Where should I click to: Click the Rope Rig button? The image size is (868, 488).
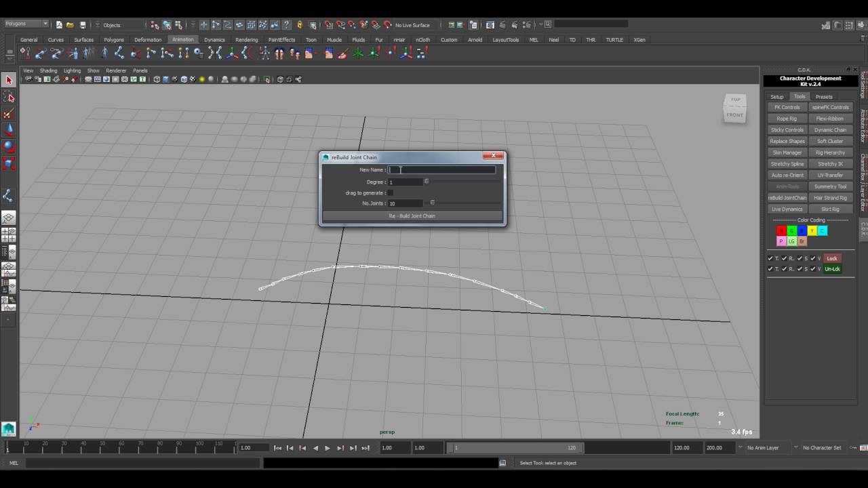[787, 119]
